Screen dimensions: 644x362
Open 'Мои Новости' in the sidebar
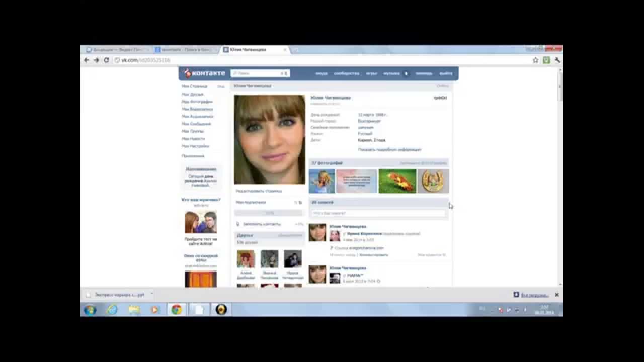(194, 138)
